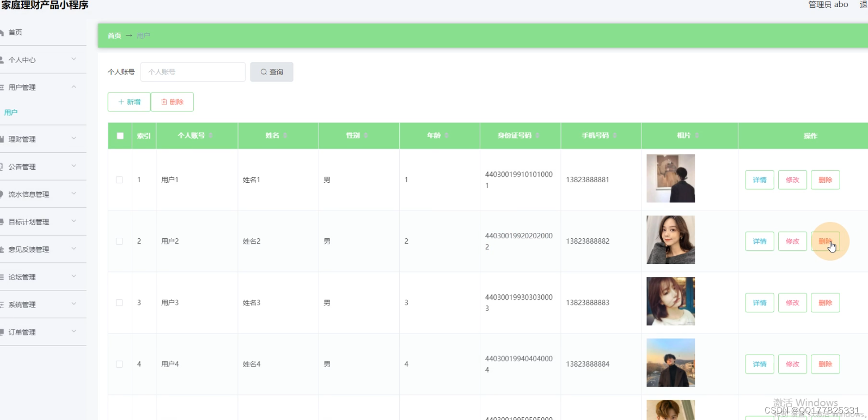Image resolution: width=868 pixels, height=420 pixels.
Task: Check the checkbox for row 用户3
Action: [119, 303]
